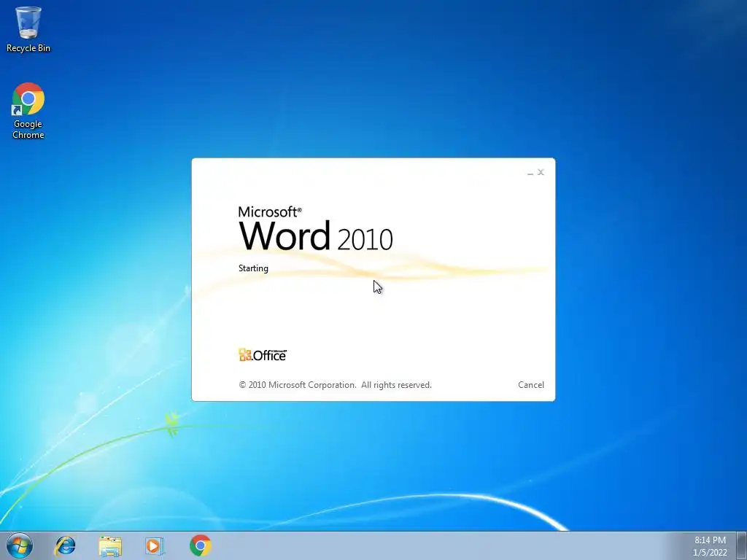
Task: Open Google Chrome from the taskbar
Action: click(200, 545)
